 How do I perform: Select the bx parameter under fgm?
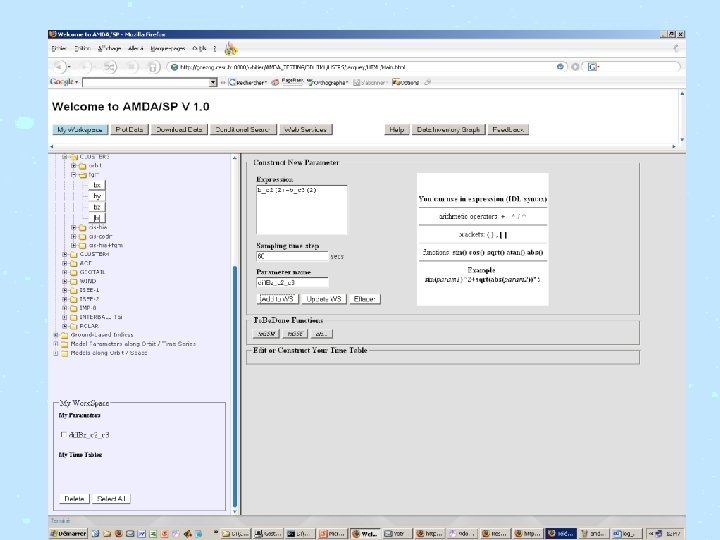tap(97, 185)
